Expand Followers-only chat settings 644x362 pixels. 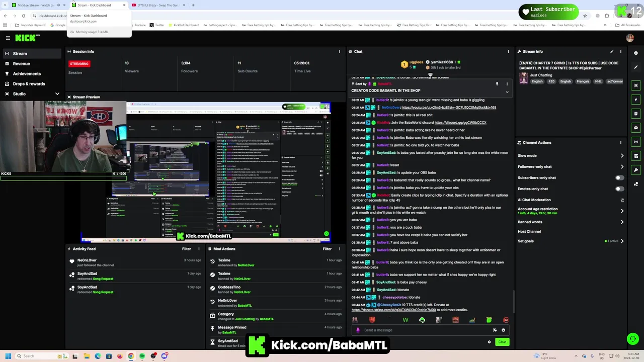(x=622, y=166)
